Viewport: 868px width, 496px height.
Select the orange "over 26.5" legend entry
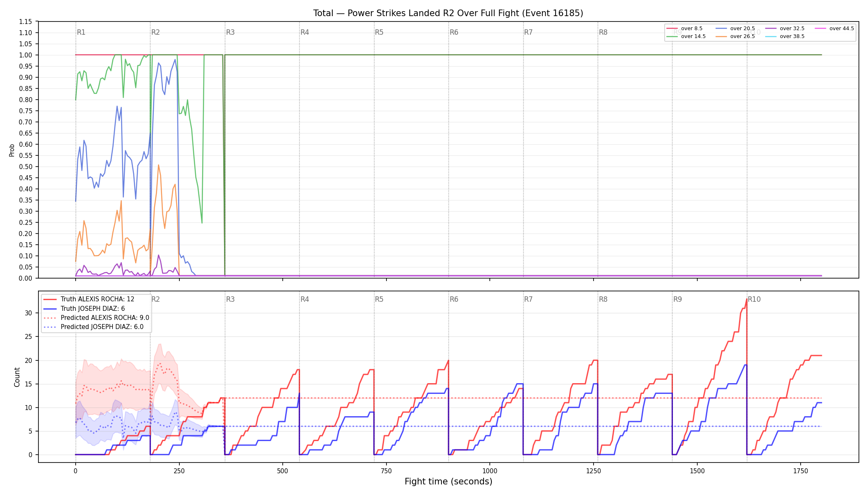[735, 36]
